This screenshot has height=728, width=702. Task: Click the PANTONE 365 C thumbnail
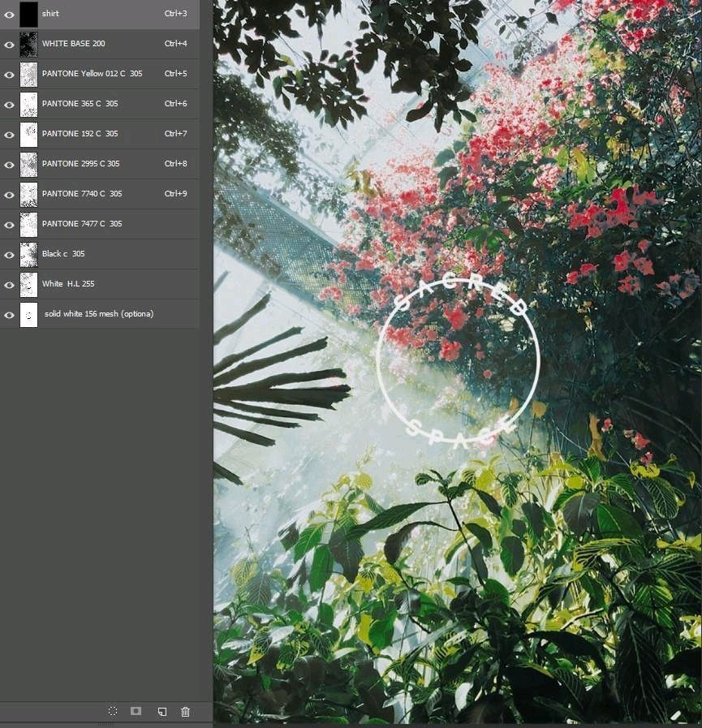click(x=28, y=105)
